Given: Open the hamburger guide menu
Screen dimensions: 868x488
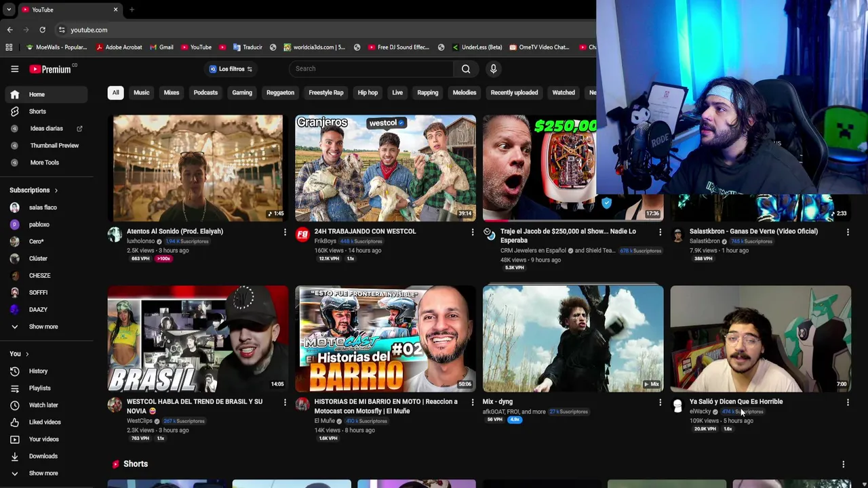Looking at the screenshot, I should 14,68.
